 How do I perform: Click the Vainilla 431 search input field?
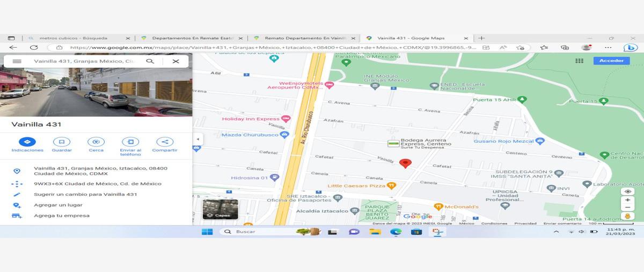(84, 61)
